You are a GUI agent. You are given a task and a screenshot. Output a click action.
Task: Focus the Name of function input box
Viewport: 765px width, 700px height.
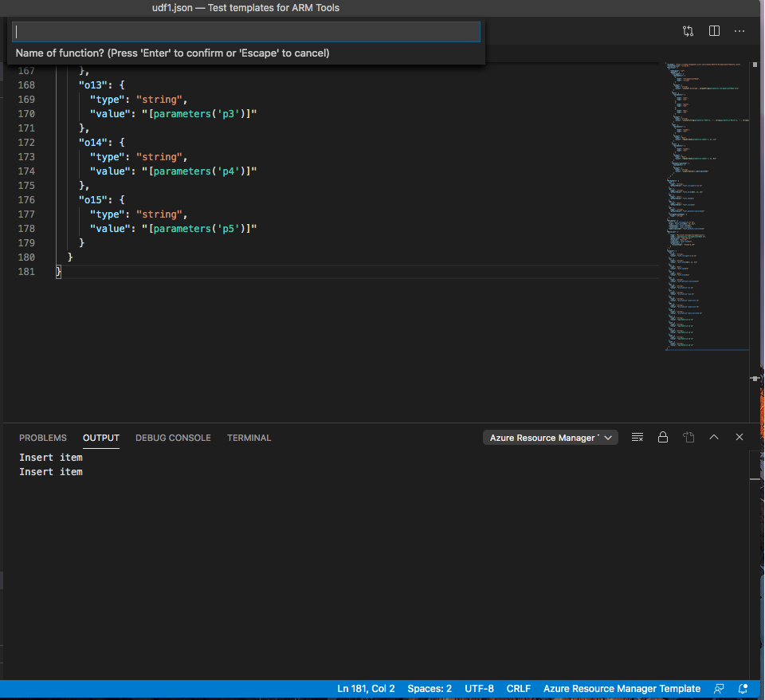pos(245,32)
